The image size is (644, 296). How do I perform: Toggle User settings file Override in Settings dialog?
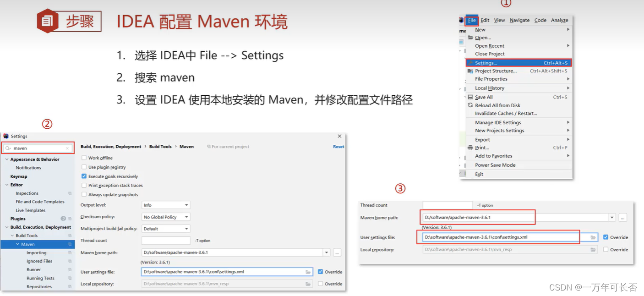pyautogui.click(x=320, y=272)
